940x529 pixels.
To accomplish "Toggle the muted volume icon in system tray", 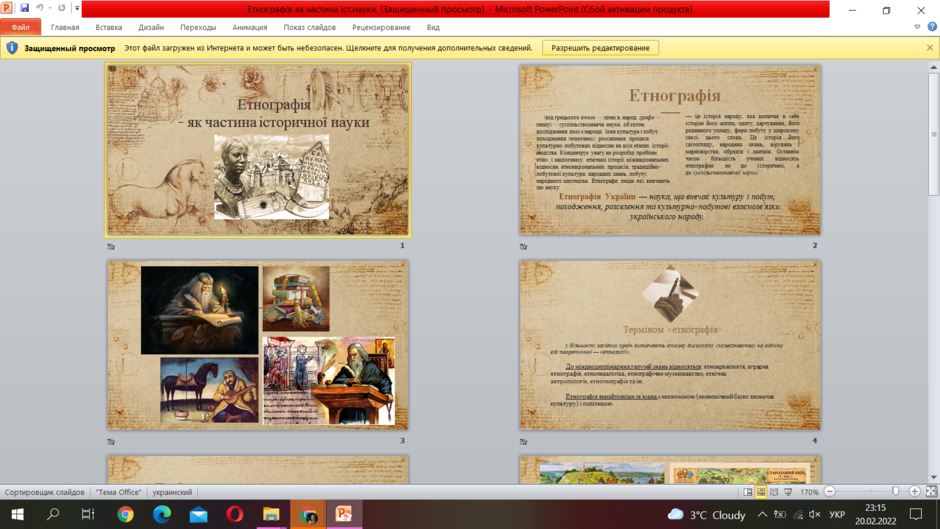I will click(815, 515).
